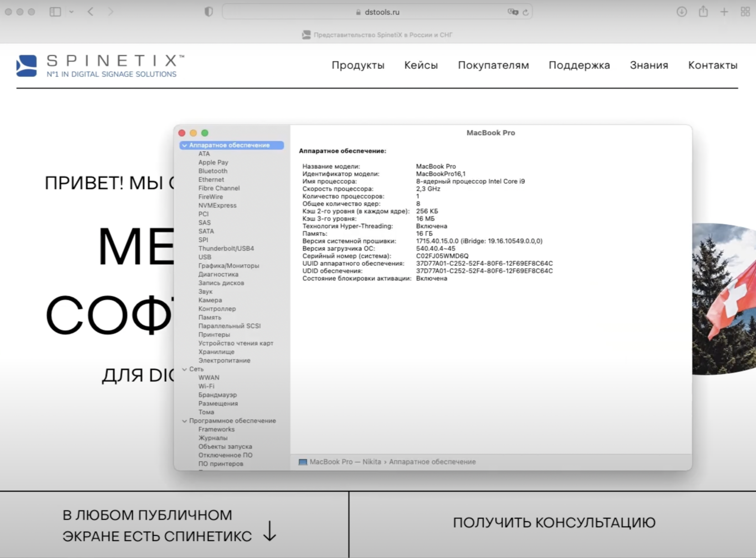Select Память in the sidebar
756x558 pixels.
tap(210, 318)
